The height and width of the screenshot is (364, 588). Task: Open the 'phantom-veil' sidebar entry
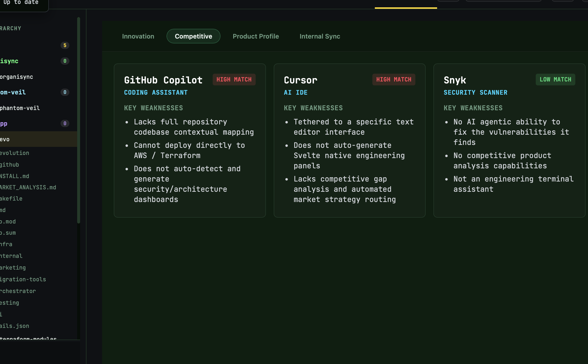click(x=39, y=108)
